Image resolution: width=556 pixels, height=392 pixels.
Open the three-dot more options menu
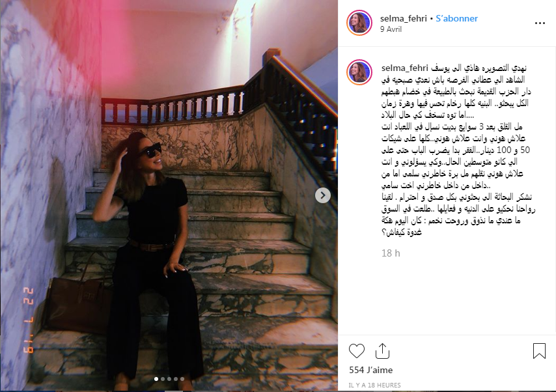pos(540,23)
